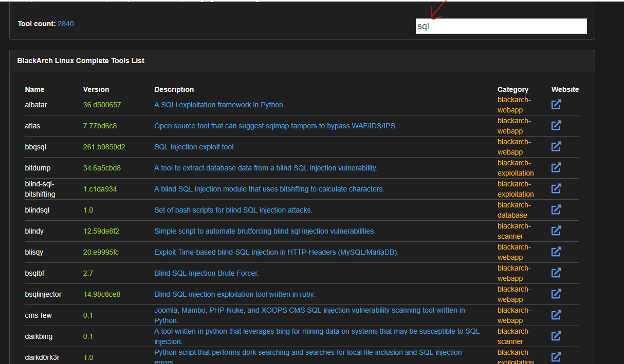Open blisqy website external link icon
The height and width of the screenshot is (364, 624).
(x=556, y=252)
